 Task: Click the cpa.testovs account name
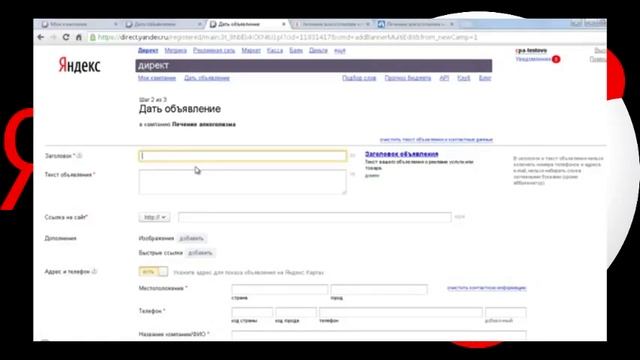pos(531,51)
